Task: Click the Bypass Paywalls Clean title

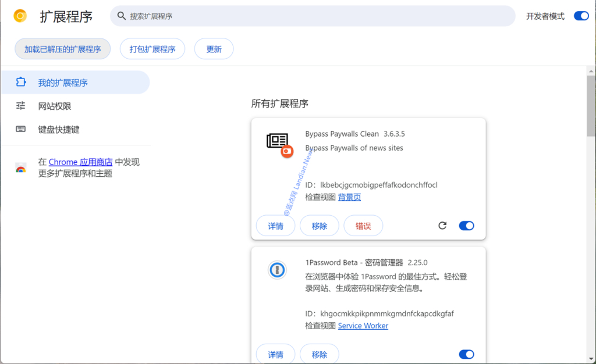Action: tap(342, 134)
